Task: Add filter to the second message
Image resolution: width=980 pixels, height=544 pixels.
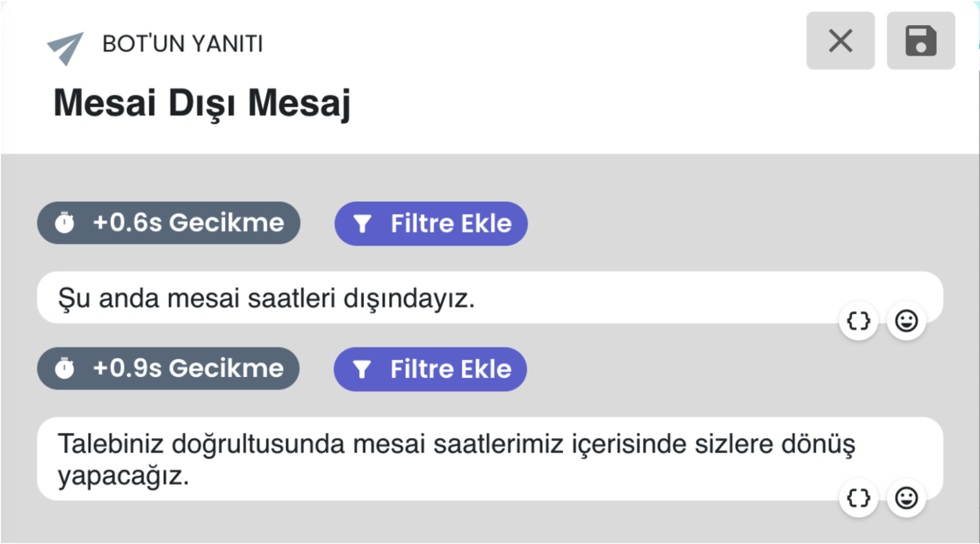Action: [x=430, y=369]
